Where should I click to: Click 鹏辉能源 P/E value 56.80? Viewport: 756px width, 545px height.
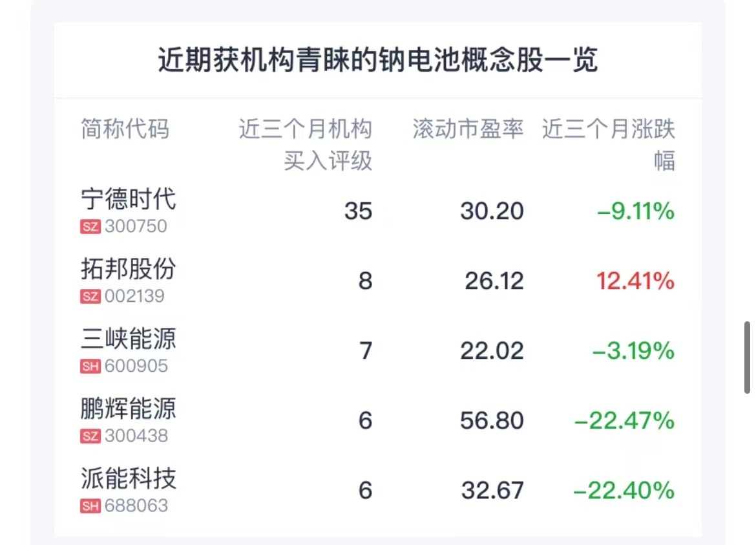[492, 421]
